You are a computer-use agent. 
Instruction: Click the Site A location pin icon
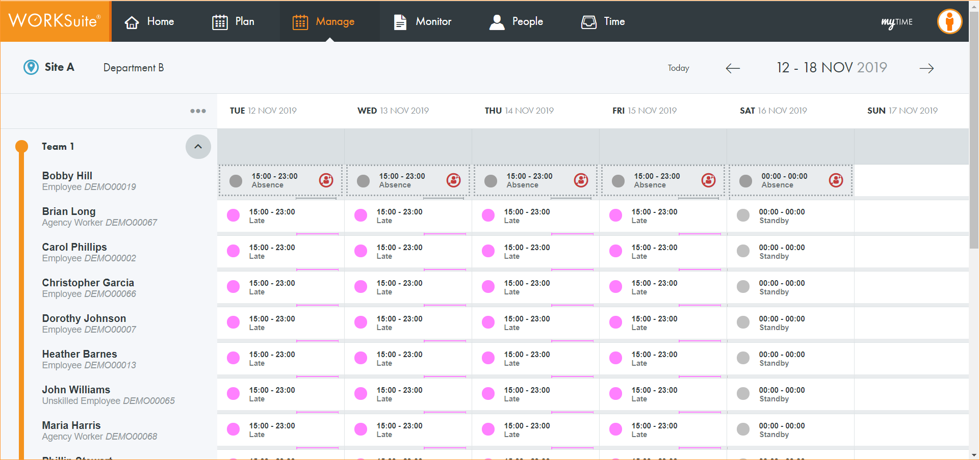click(x=31, y=67)
